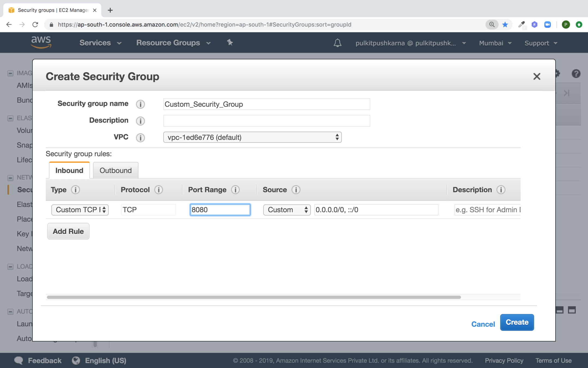This screenshot has height=368, width=588.
Task: Click the AWS logo home icon
Action: coord(41,42)
